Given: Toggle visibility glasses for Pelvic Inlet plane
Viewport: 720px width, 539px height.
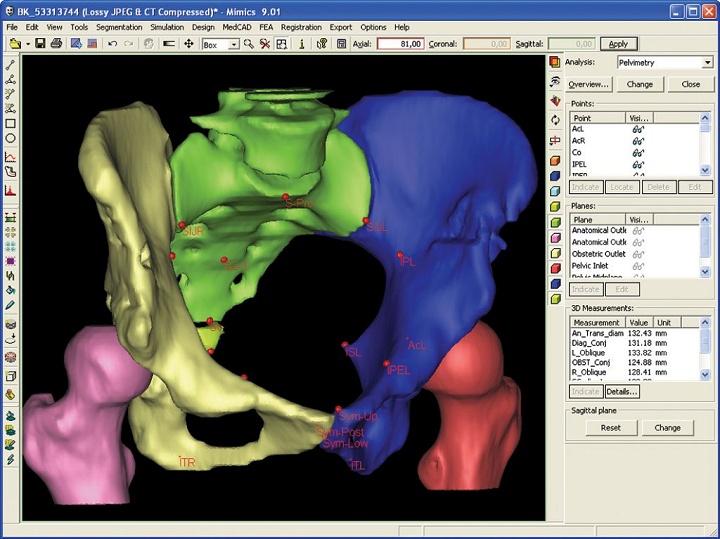Looking at the screenshot, I should click(636, 265).
